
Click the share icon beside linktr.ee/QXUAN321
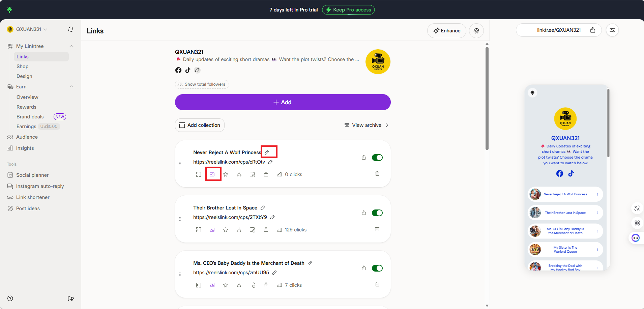tap(592, 30)
